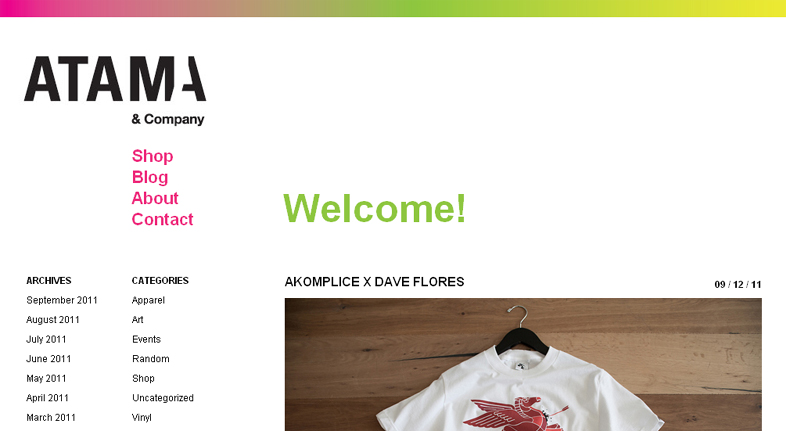The height and width of the screenshot is (431, 786).
Task: Open the Uncategorized category
Action: 163,398
